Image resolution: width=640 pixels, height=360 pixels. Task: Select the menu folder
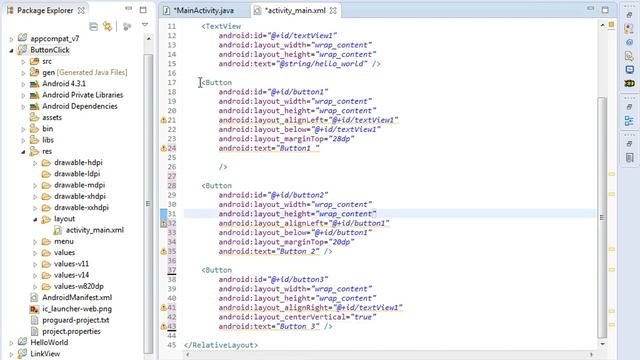click(58, 242)
